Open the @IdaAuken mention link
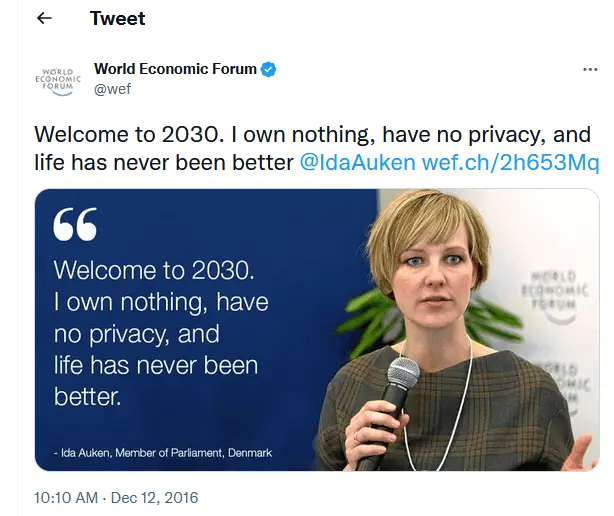The width and height of the screenshot is (614, 516). [357, 161]
